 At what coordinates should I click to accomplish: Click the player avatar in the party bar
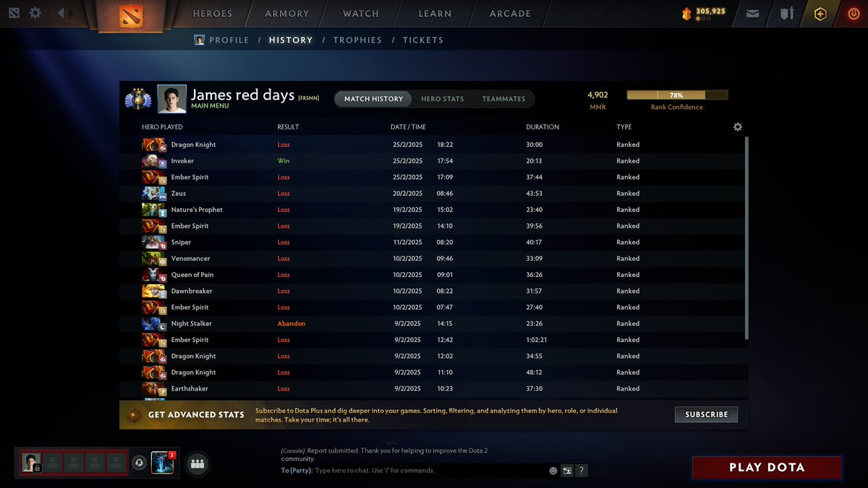click(30, 463)
